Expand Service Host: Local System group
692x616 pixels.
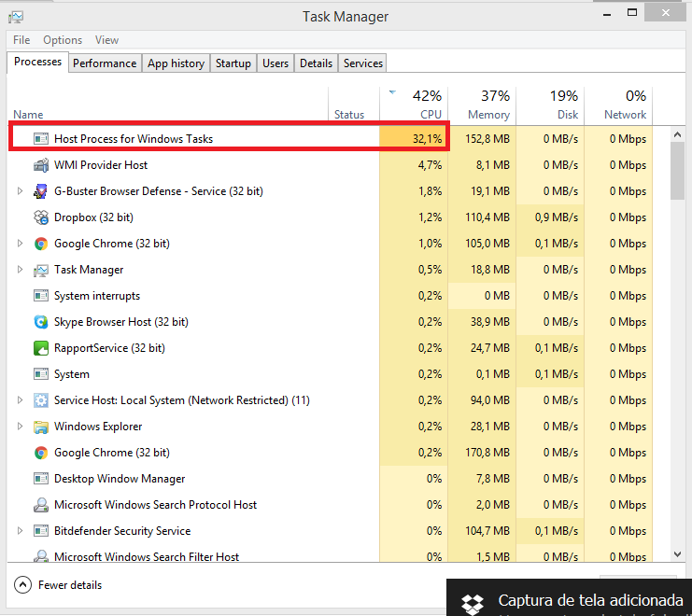(x=20, y=400)
